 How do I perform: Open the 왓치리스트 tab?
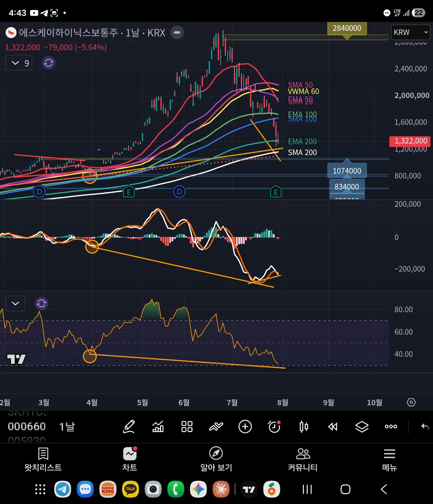pyautogui.click(x=43, y=460)
